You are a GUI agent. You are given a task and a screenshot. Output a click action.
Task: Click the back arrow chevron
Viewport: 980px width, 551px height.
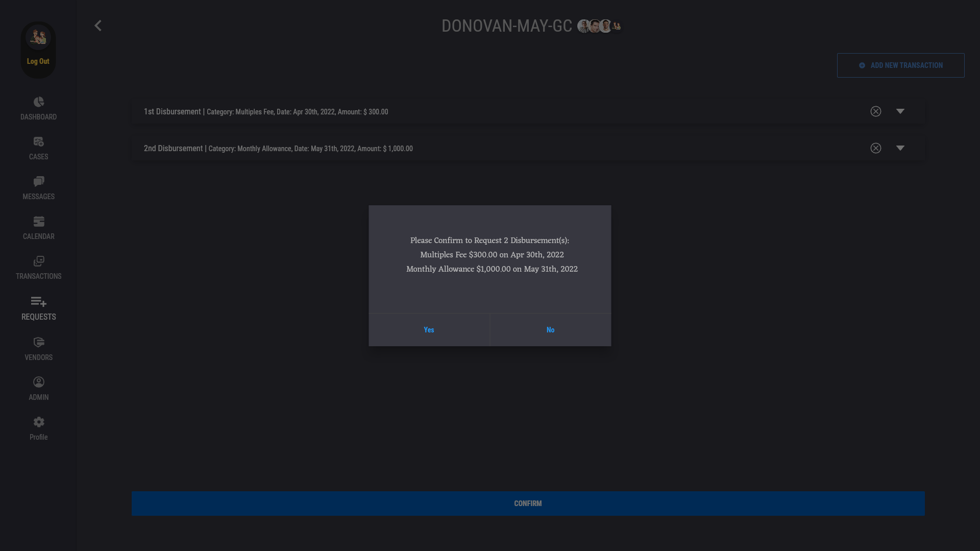(98, 26)
